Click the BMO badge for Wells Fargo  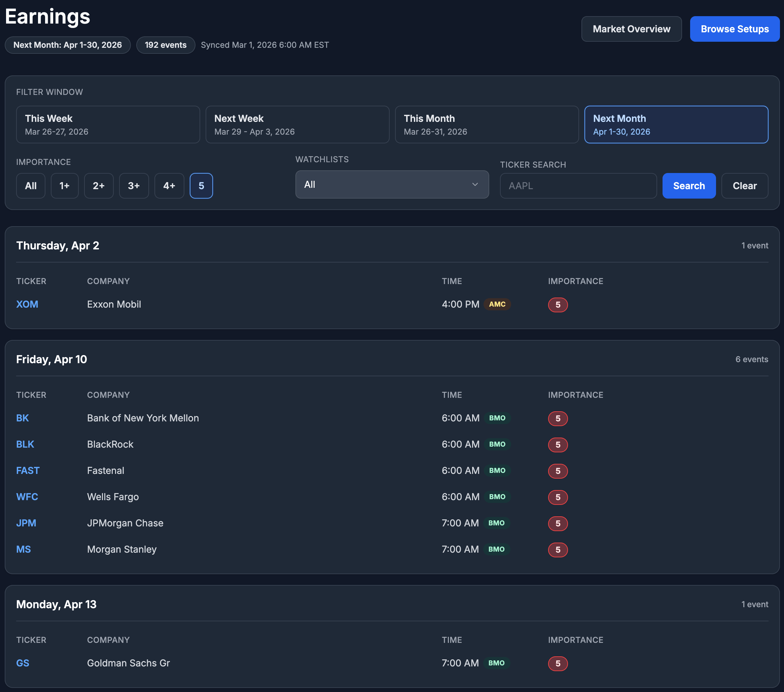click(x=497, y=497)
